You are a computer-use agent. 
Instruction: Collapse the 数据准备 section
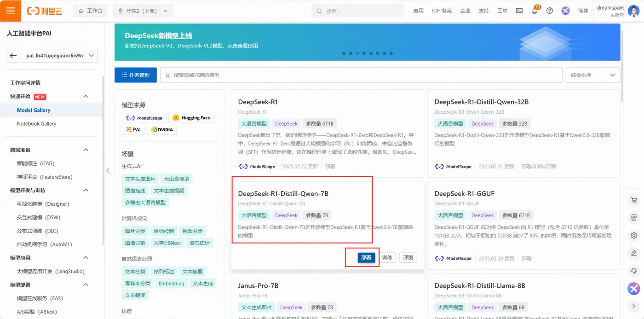coord(86,150)
